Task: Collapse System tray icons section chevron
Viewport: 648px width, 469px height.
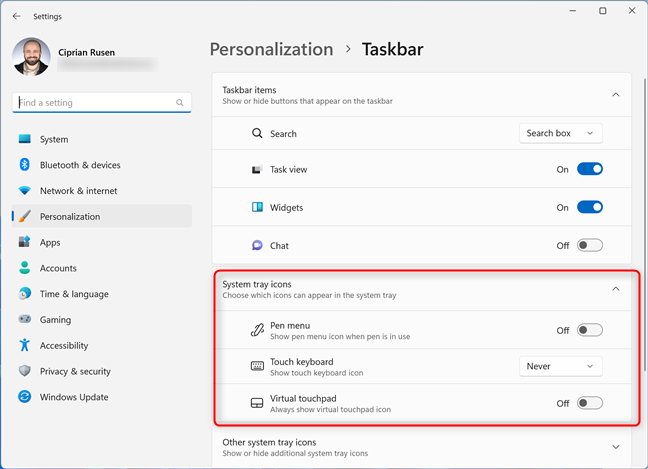Action: [615, 289]
